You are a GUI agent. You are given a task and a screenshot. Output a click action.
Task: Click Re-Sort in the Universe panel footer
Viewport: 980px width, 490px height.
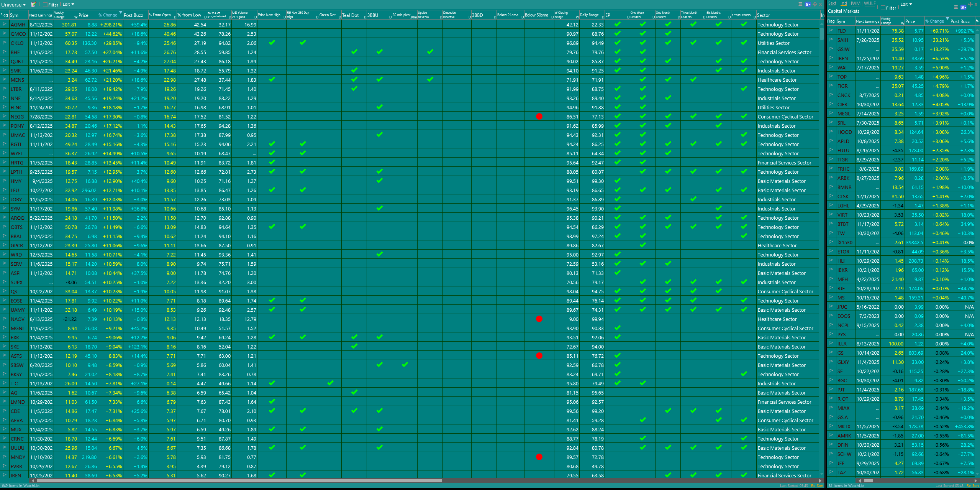point(817,486)
